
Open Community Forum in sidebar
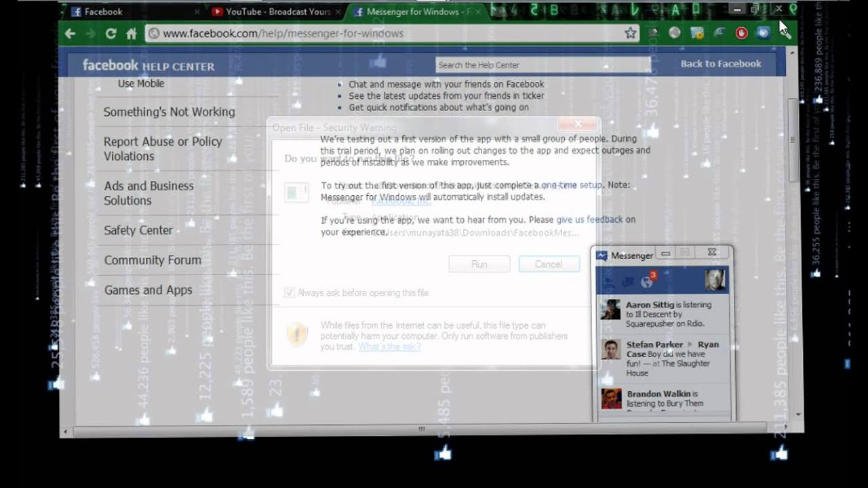153,260
